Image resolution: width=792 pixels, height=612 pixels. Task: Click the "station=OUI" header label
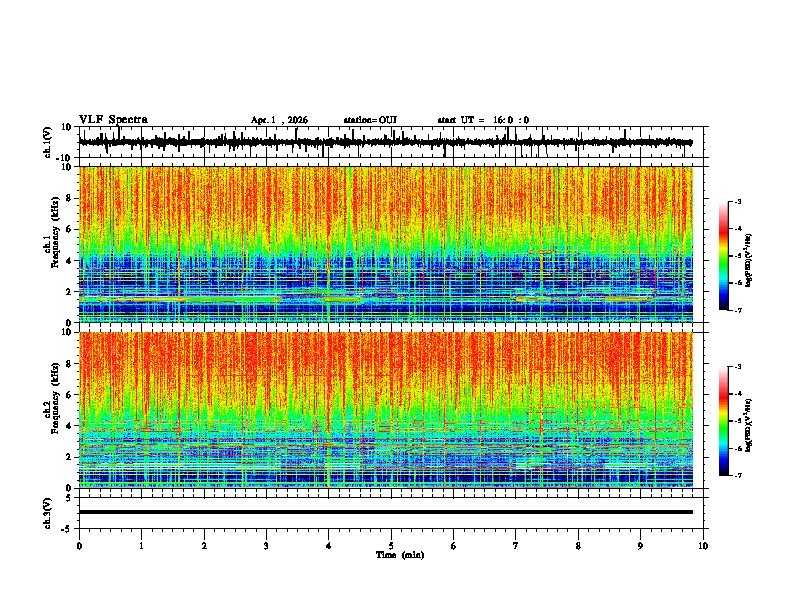(x=370, y=120)
